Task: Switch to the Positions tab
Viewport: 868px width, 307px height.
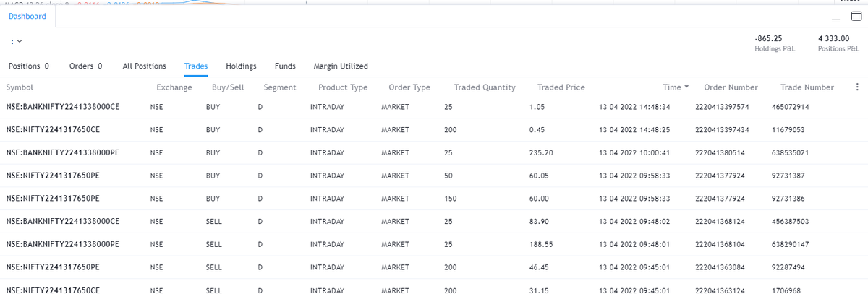Action: click(x=28, y=66)
